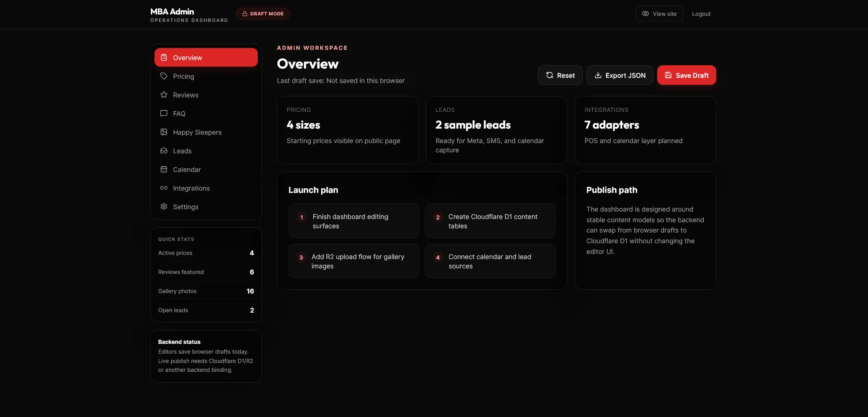
Task: Open the Reviews section
Action: click(x=206, y=95)
